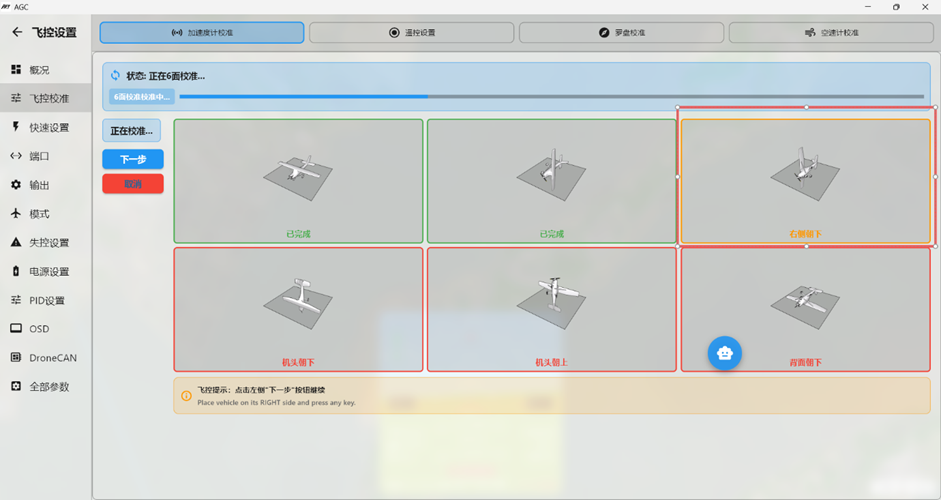Click the 输出 gear icon in sidebar

pos(16,185)
